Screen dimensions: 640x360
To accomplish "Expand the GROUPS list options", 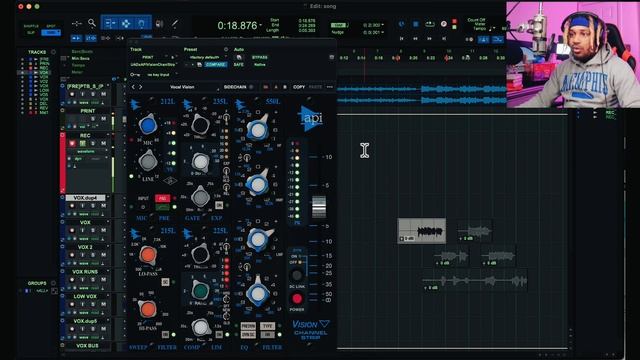I will click(x=53, y=283).
